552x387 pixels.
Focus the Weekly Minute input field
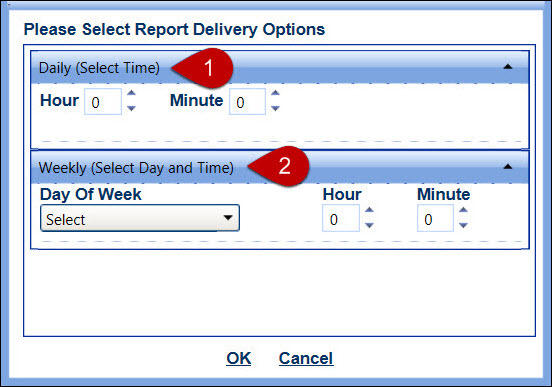pos(435,219)
